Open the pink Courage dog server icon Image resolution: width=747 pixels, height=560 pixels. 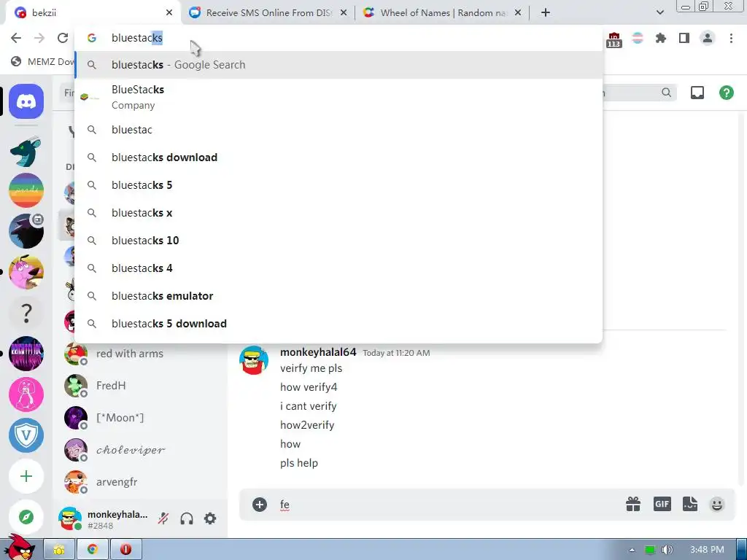(x=26, y=272)
